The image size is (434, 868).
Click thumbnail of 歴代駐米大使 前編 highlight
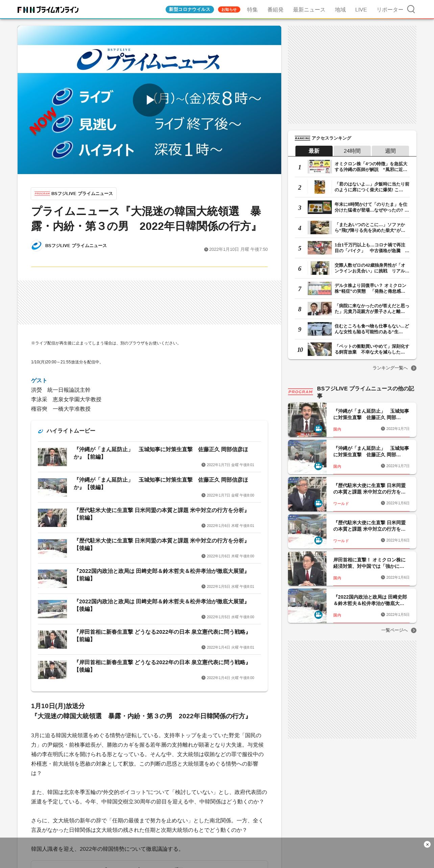(52, 518)
